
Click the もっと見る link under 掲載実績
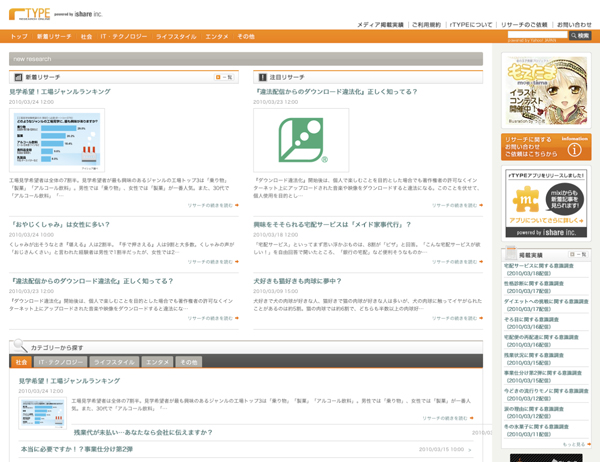pyautogui.click(x=574, y=444)
